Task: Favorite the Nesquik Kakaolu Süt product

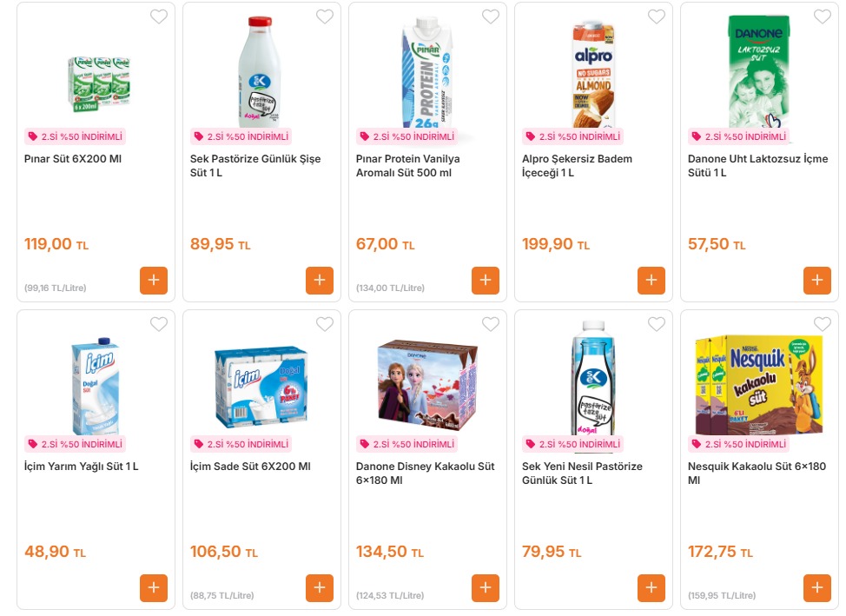Action: click(x=823, y=324)
